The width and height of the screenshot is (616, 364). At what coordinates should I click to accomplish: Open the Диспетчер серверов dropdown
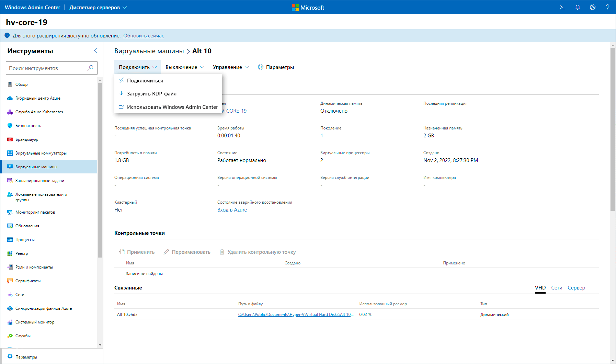(x=98, y=7)
